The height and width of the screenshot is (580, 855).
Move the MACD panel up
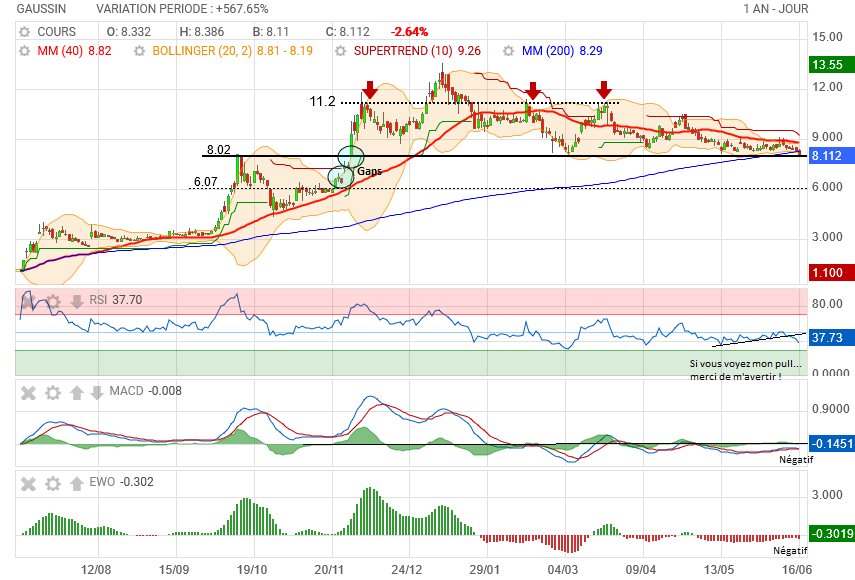tap(76, 392)
